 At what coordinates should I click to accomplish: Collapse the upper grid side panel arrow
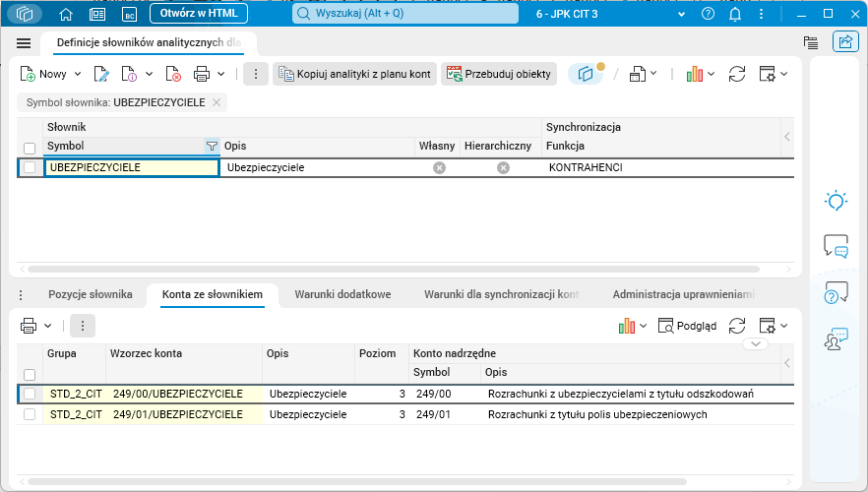tap(787, 137)
